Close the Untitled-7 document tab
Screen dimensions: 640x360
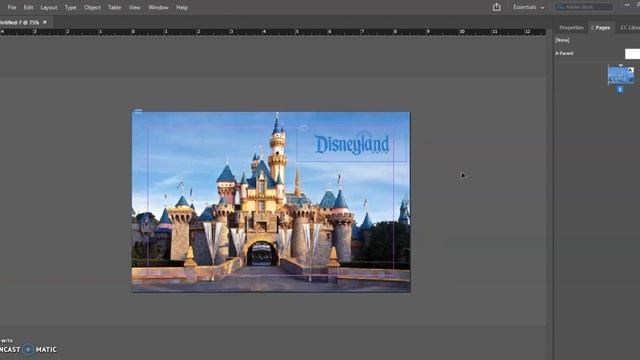coord(45,22)
